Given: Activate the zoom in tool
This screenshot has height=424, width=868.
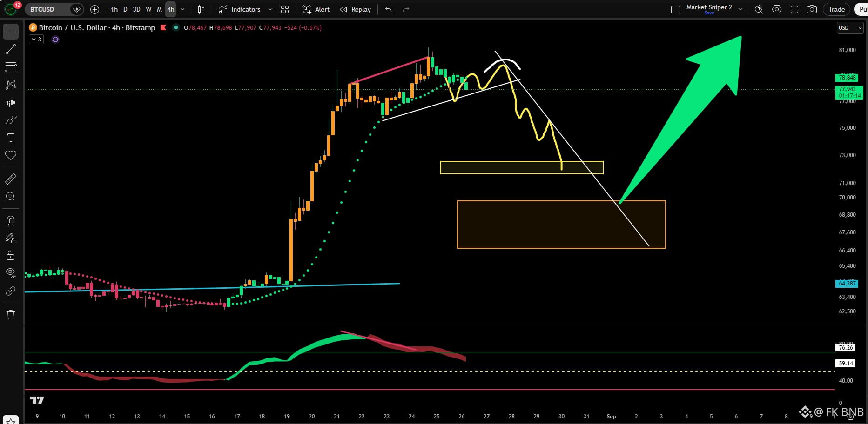Looking at the screenshot, I should [x=11, y=197].
